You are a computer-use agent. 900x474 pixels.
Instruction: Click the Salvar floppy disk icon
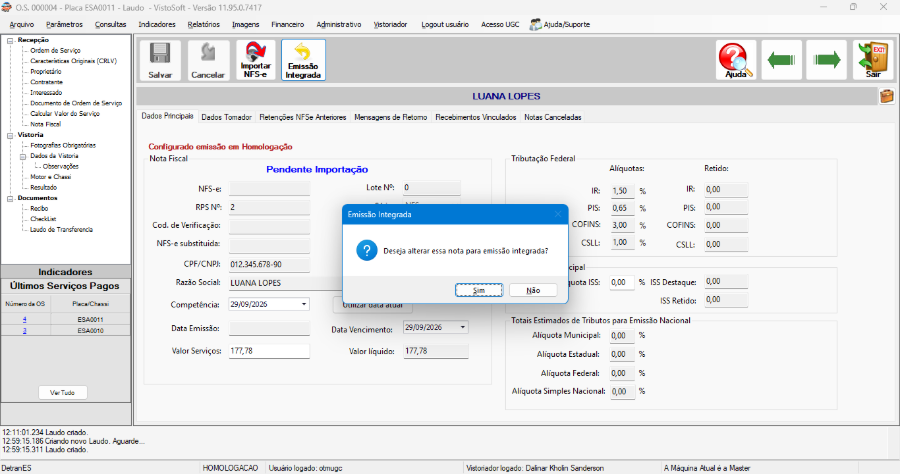160,60
